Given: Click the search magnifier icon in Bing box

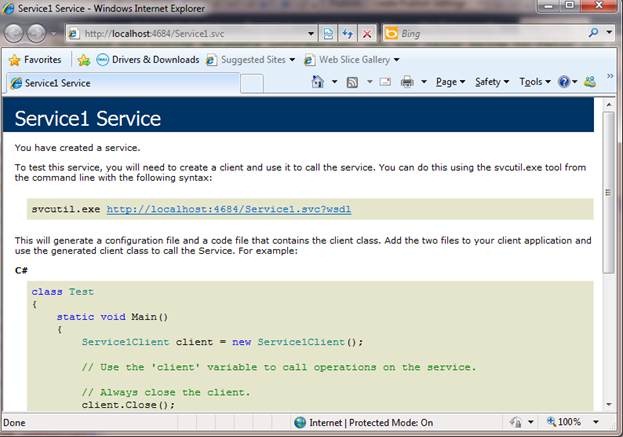Looking at the screenshot, I should tap(594, 33).
